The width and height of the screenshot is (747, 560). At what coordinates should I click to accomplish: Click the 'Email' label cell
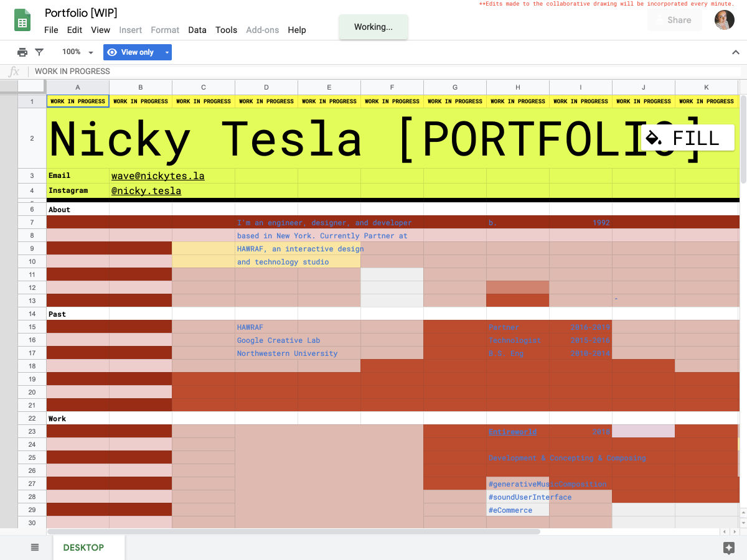coord(78,175)
